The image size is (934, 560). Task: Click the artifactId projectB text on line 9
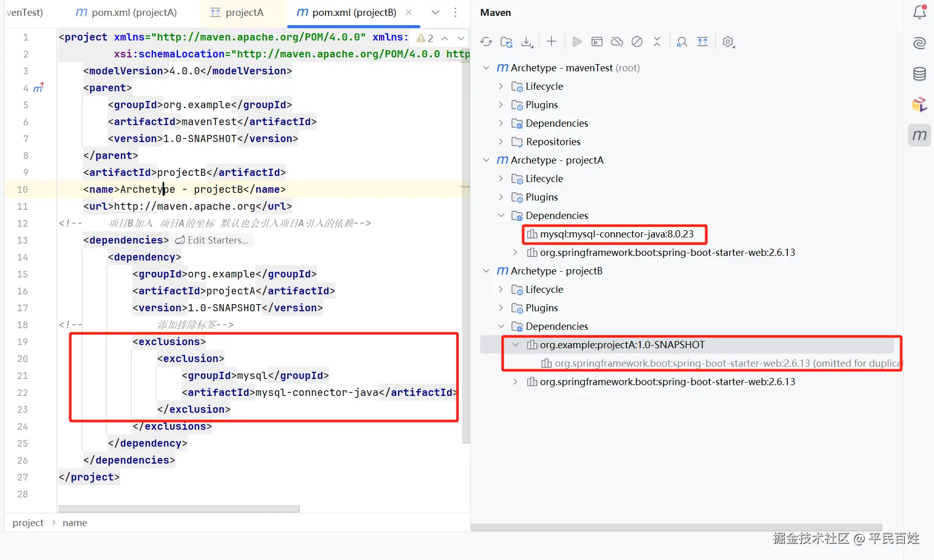182,172
